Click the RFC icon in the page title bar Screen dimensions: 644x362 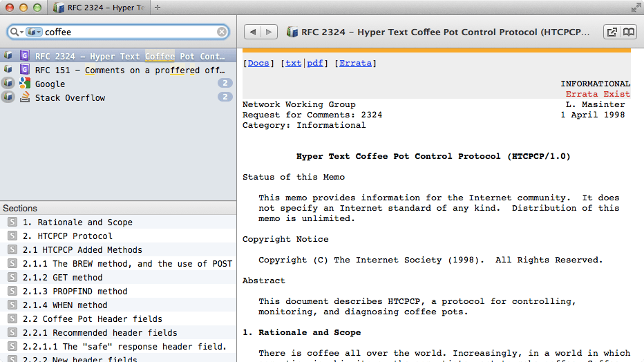tap(292, 32)
